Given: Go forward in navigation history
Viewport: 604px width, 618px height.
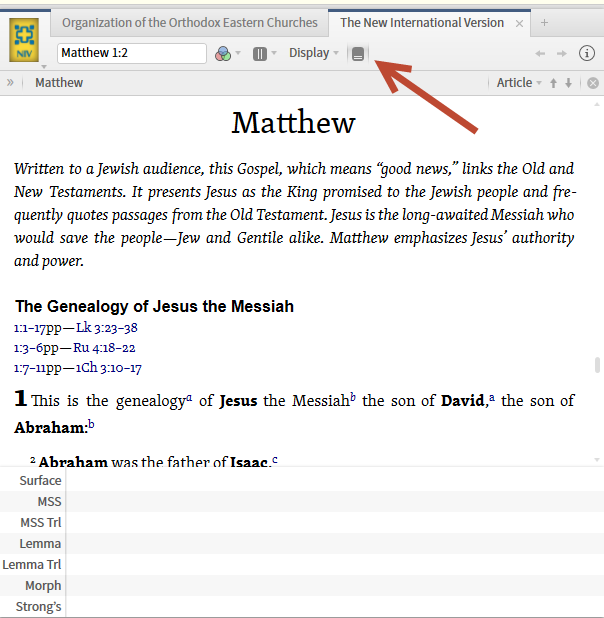Looking at the screenshot, I should [x=561, y=53].
